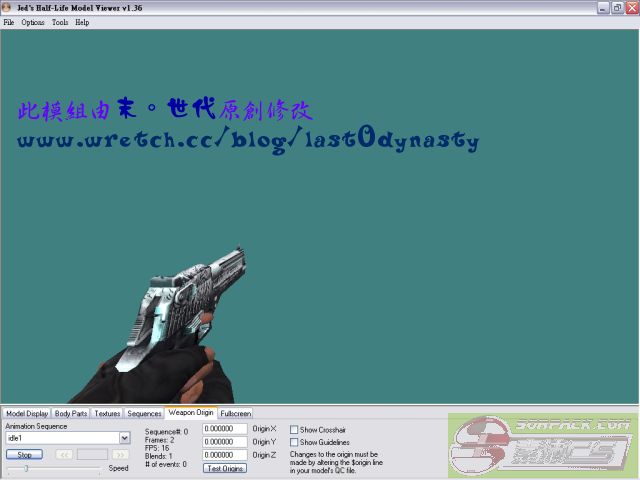Click the frame number field
Image resolution: width=640 pixels, height=480 pixels.
point(92,455)
